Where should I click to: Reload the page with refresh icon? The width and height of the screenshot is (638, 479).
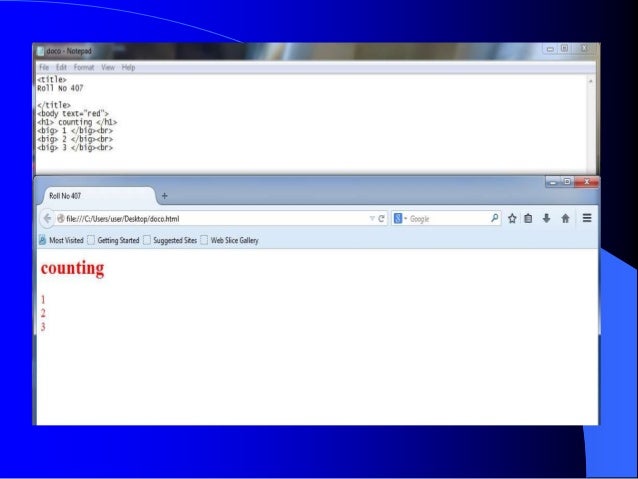click(381, 219)
